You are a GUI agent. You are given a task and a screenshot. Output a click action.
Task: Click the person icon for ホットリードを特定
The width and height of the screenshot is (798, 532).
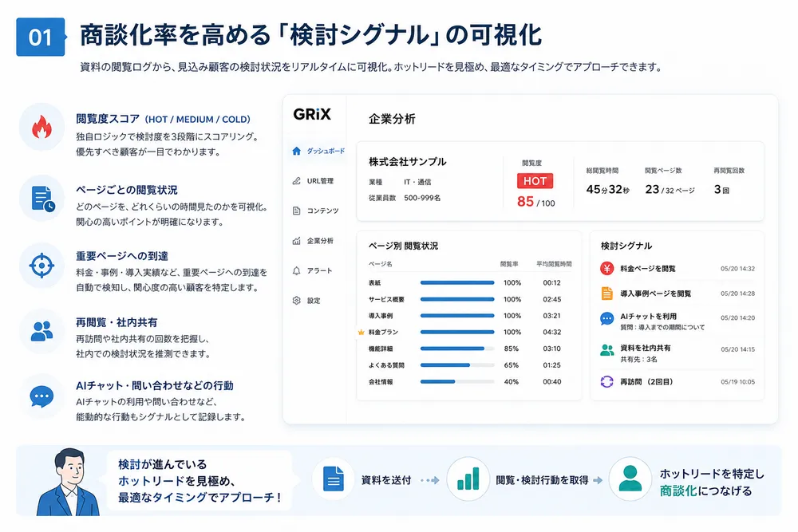(x=630, y=478)
